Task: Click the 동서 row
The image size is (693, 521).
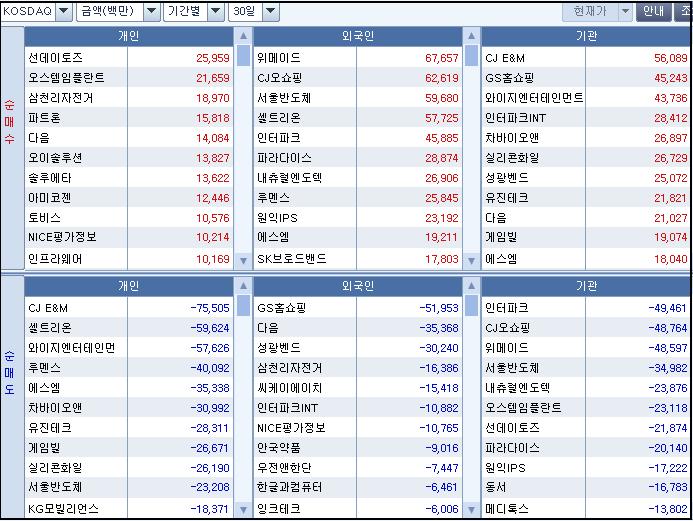Action: click(x=586, y=487)
